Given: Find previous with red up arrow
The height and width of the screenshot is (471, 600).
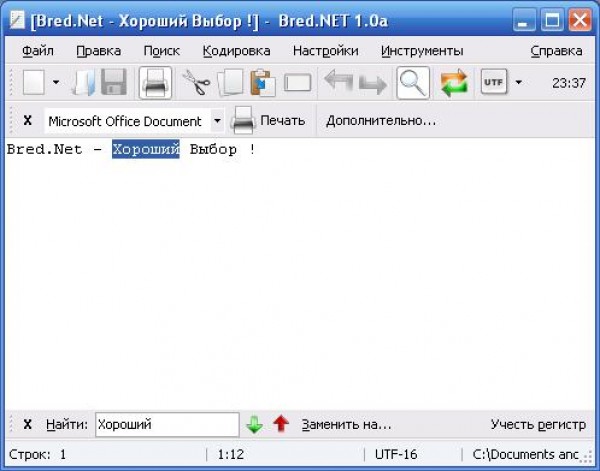Looking at the screenshot, I should coord(281,424).
